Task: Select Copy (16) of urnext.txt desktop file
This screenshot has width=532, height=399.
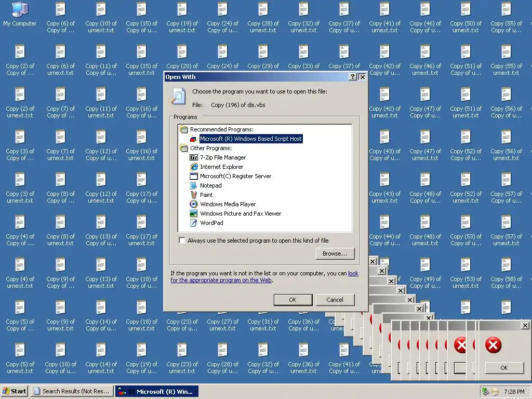Action: [x=141, y=146]
